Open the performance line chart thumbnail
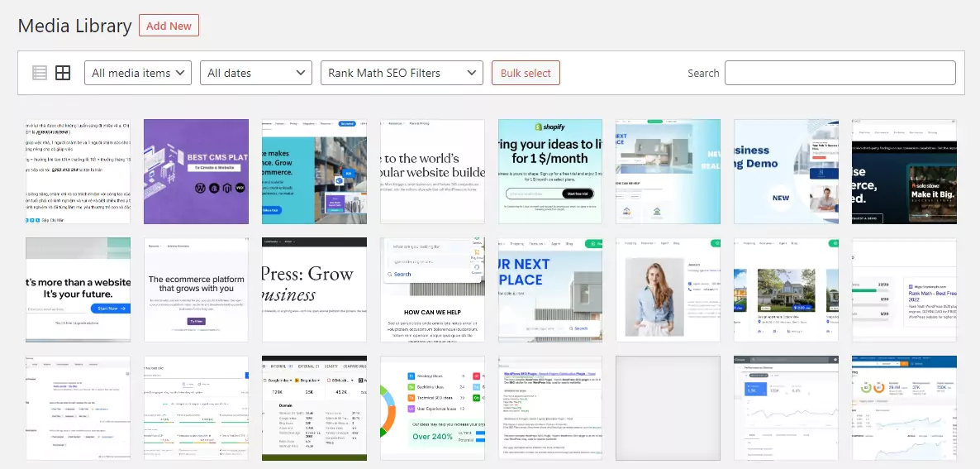The image size is (980, 469). pos(787,408)
